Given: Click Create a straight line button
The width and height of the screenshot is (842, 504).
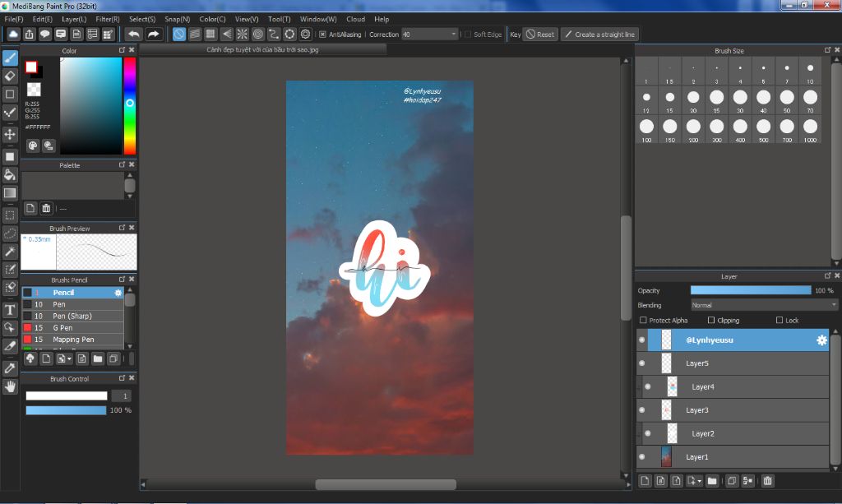Looking at the screenshot, I should 599,35.
